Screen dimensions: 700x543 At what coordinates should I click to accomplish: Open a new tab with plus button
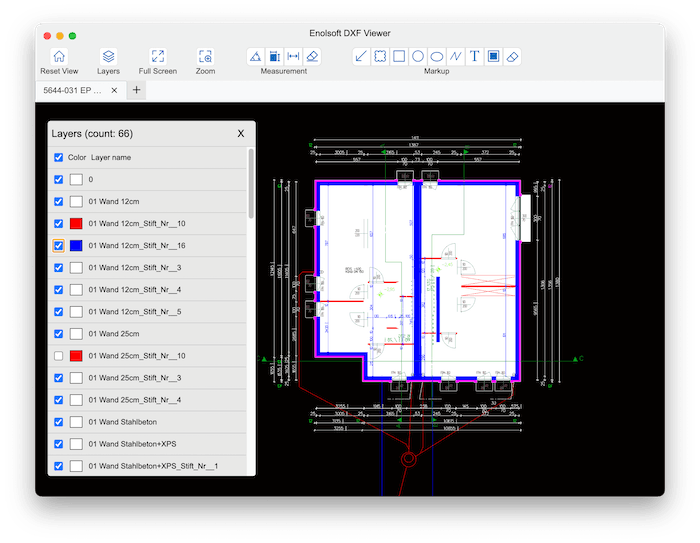click(x=137, y=91)
